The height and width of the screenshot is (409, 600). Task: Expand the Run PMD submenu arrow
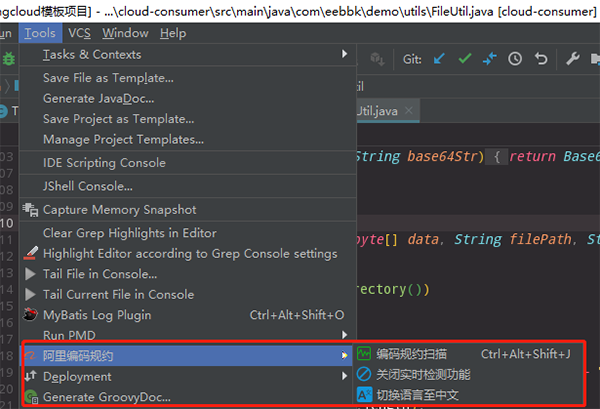coord(344,335)
